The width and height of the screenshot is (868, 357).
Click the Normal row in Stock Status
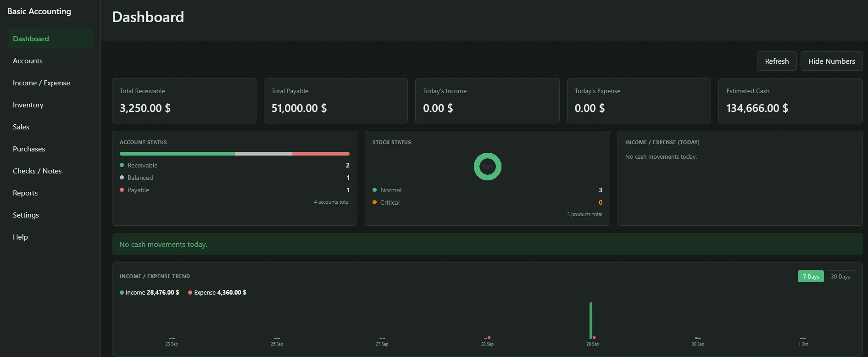click(487, 190)
